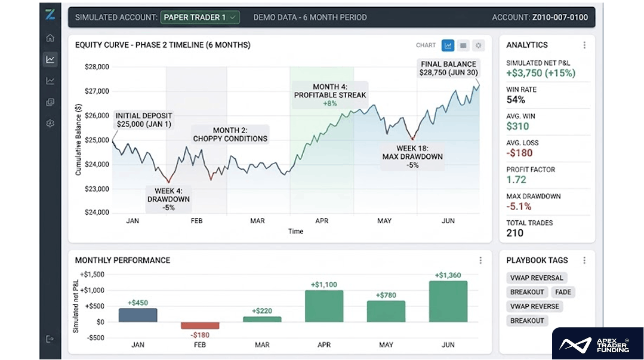
Task: Click the $28,000 y-axis label
Action: point(97,67)
